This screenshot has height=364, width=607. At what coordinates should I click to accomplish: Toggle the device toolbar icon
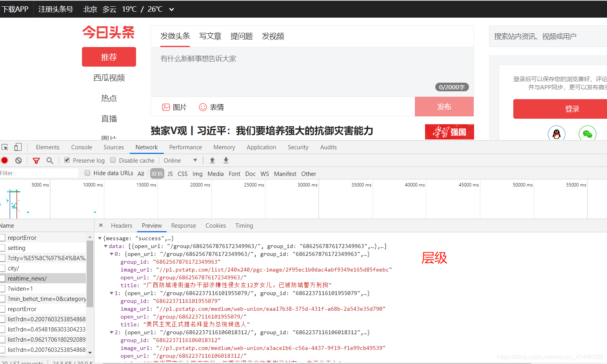18,147
